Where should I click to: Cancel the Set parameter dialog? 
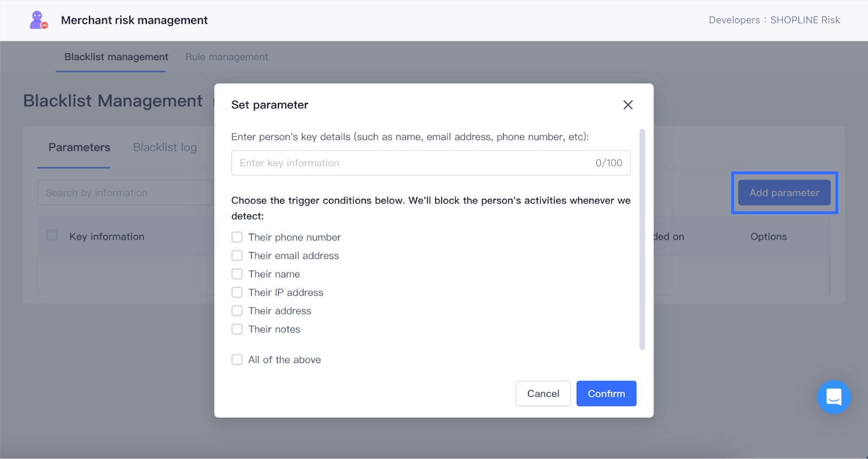542,393
